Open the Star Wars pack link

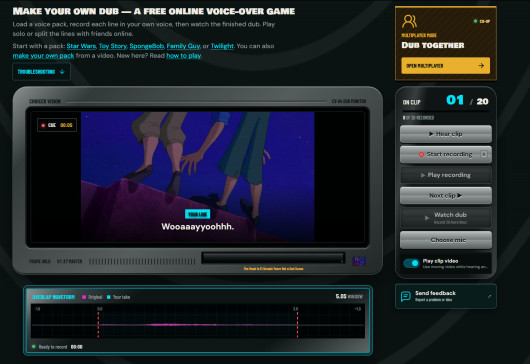click(81, 46)
